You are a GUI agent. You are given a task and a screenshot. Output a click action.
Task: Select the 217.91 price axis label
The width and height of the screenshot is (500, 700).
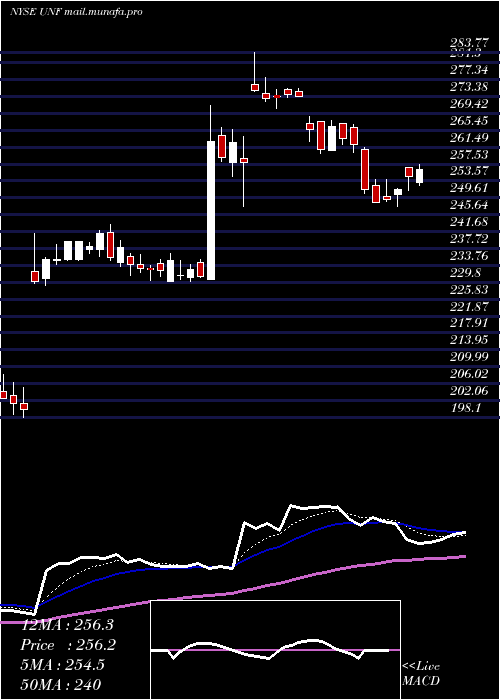(x=469, y=323)
